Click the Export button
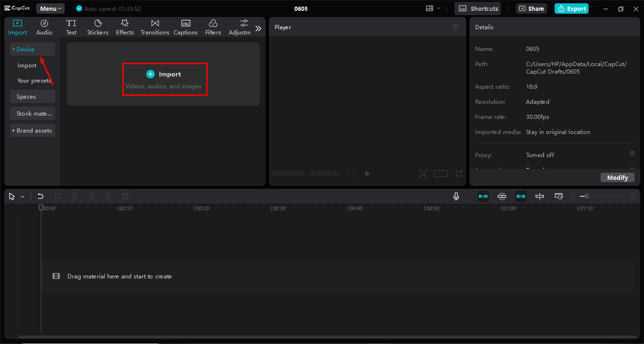644x344 pixels. (572, 9)
